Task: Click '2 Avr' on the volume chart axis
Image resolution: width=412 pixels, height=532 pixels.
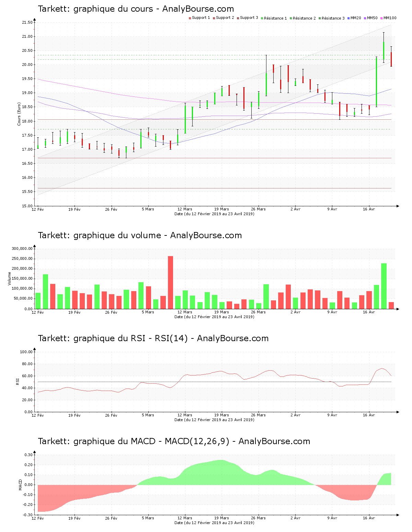Action: point(295,312)
